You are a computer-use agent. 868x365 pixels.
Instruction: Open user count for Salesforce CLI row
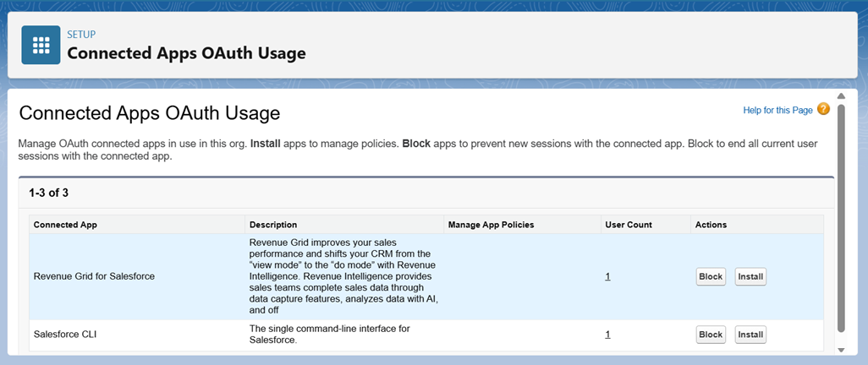point(607,334)
